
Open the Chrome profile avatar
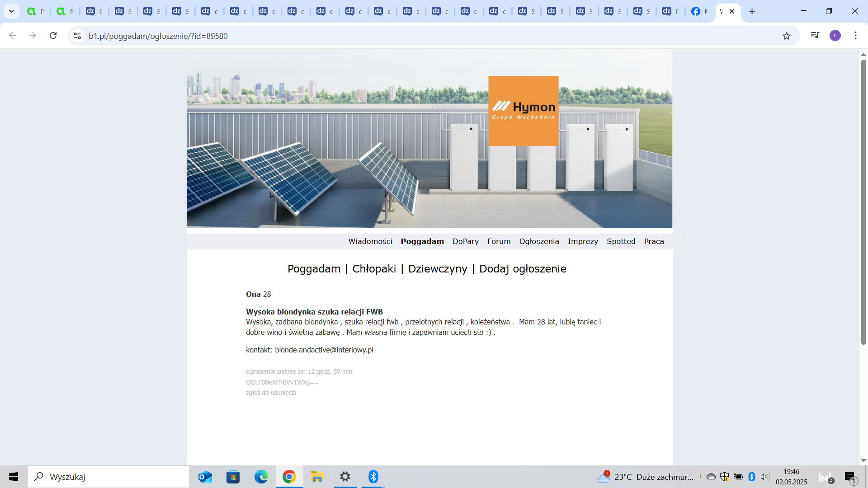835,36
